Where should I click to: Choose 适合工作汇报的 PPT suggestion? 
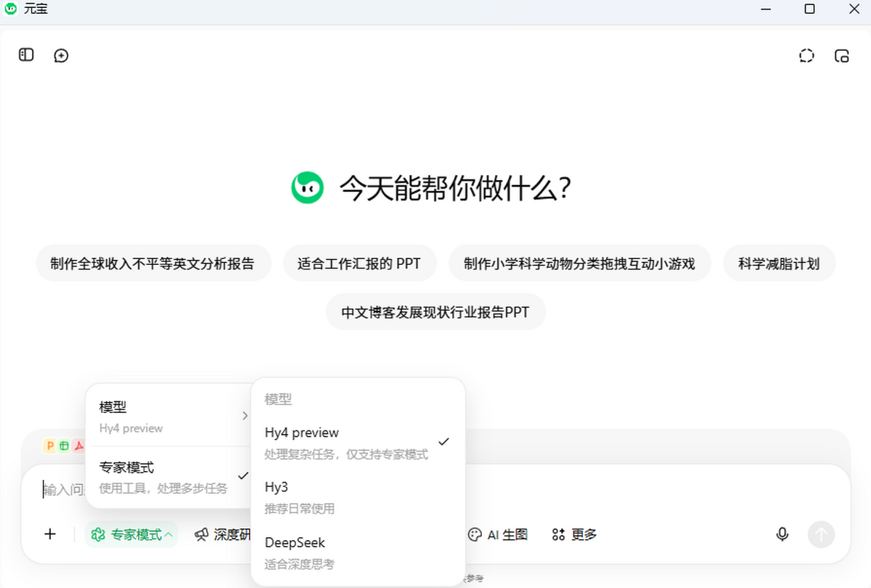click(x=359, y=264)
